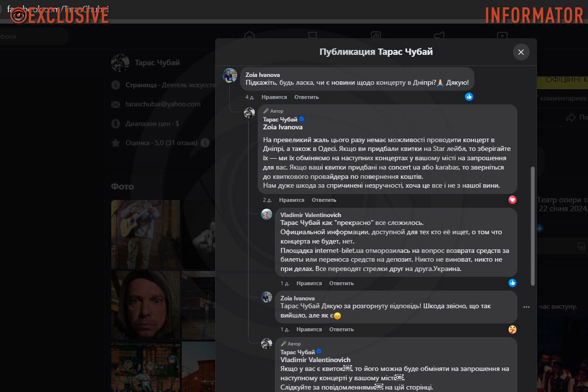Click the like reaction icon on Zoia's question
The width and height of the screenshot is (588, 392).
click(x=469, y=97)
